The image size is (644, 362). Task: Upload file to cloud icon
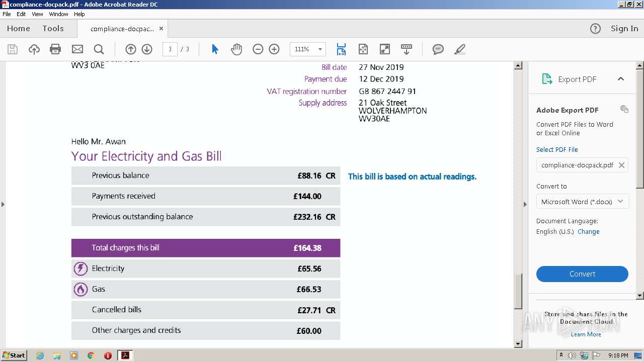click(x=34, y=49)
